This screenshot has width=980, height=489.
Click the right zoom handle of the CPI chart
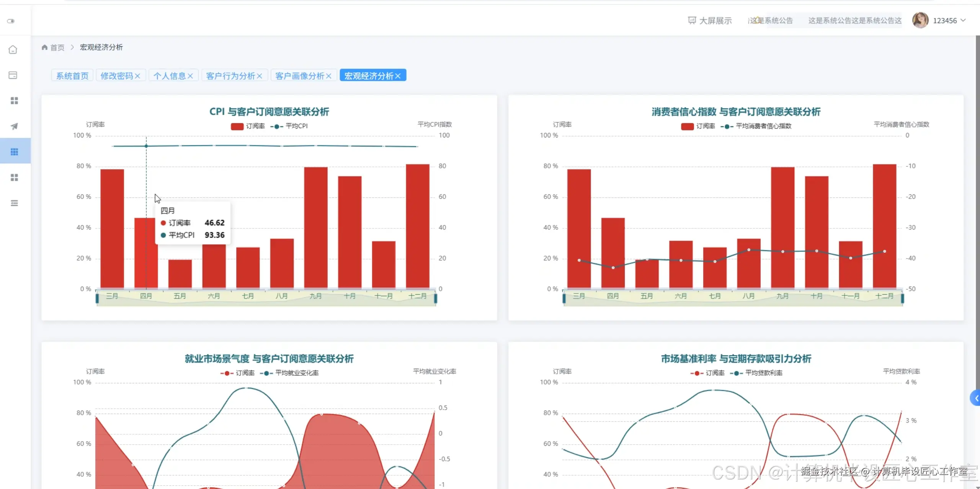pos(436,298)
